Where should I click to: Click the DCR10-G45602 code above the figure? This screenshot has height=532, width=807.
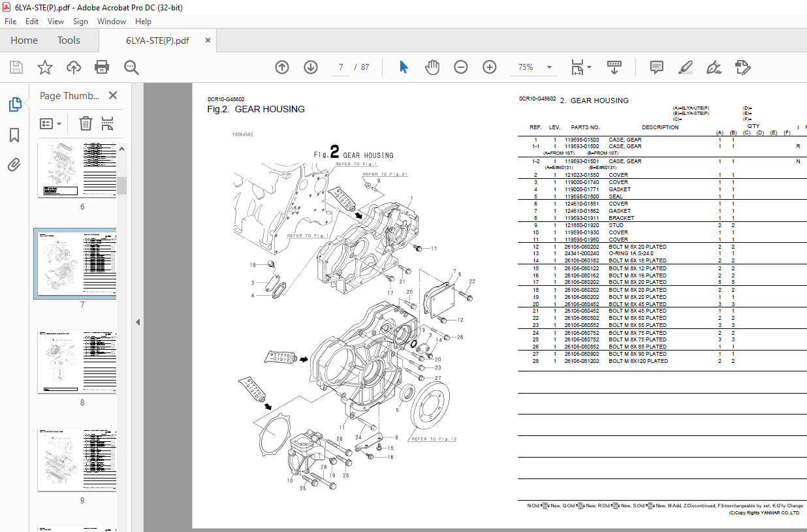[x=226, y=99]
